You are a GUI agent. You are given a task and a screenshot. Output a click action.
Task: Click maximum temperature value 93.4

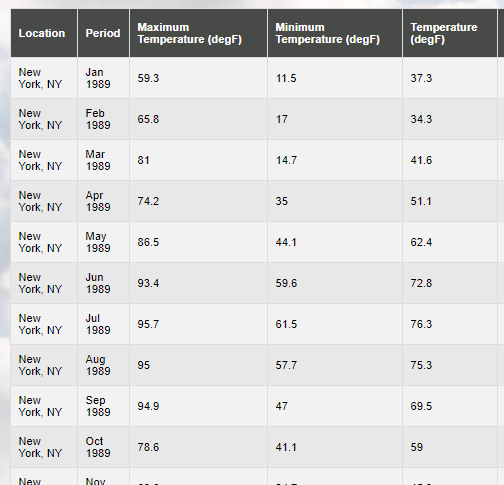tap(148, 283)
